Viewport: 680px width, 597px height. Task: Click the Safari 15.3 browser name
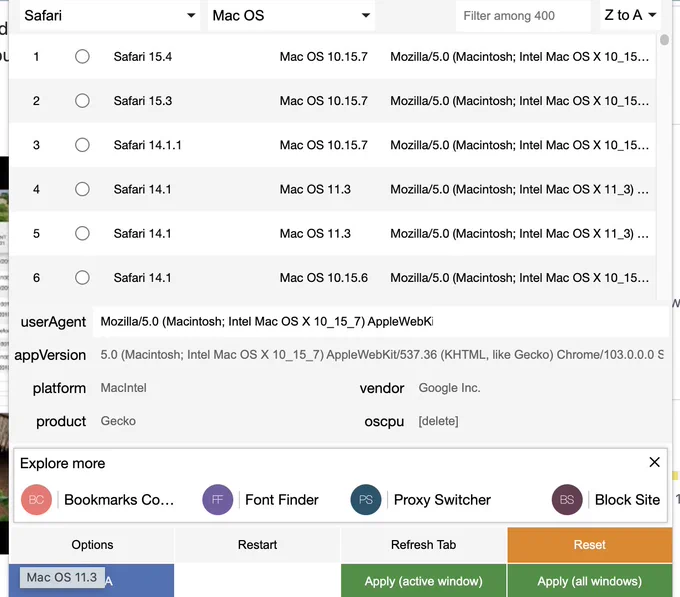143,101
